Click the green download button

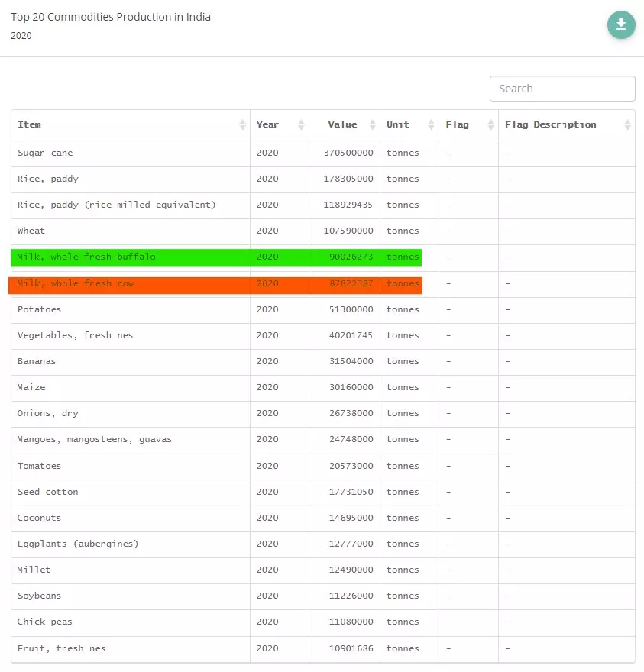(621, 24)
